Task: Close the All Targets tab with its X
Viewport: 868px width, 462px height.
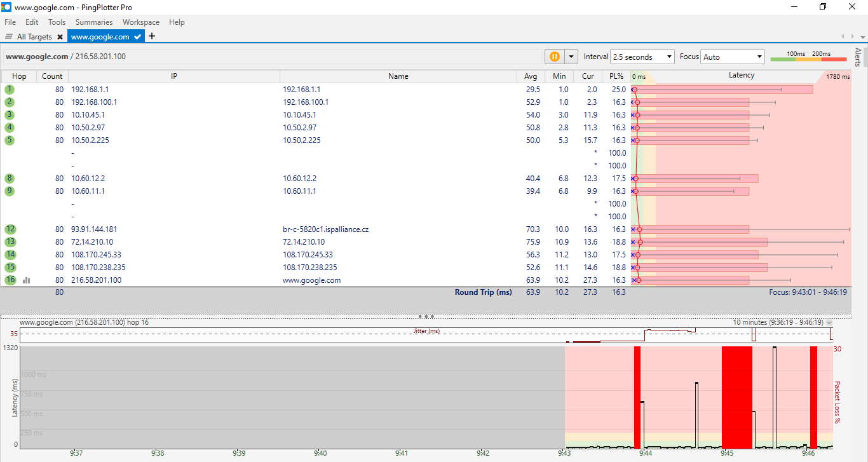Action: [x=60, y=37]
